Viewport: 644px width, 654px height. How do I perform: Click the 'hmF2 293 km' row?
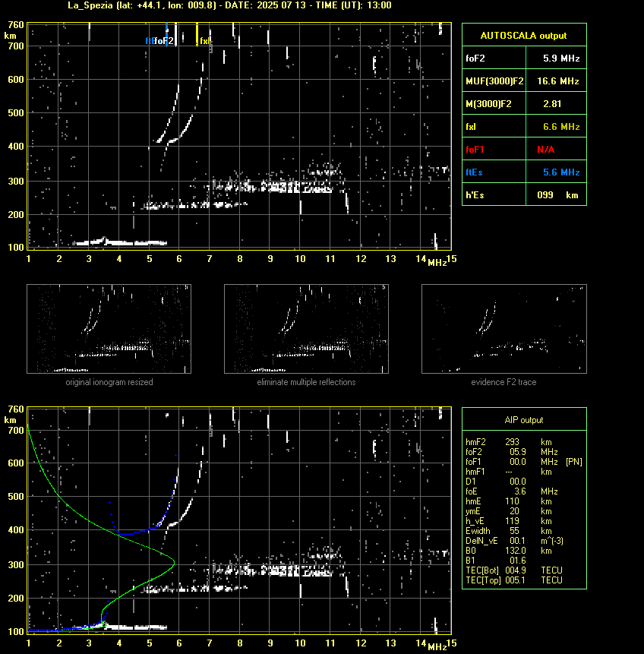pyautogui.click(x=509, y=442)
